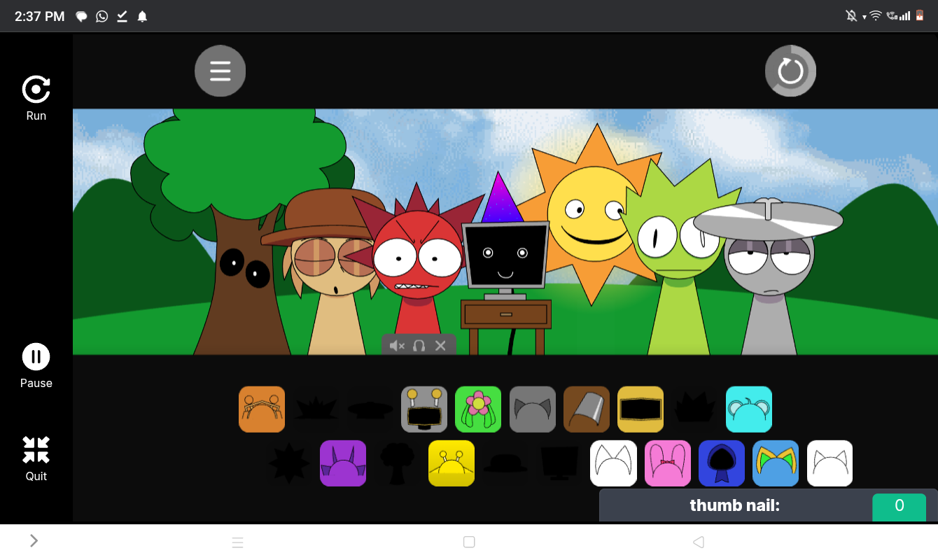Click the blacked-out tree silhouette icon

pyautogui.click(x=397, y=463)
